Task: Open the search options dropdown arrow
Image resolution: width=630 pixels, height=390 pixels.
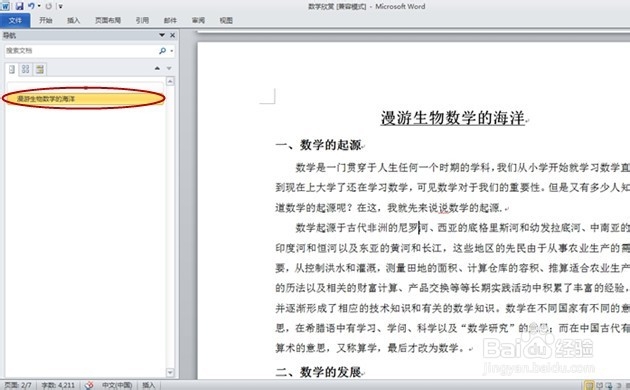Action: click(172, 51)
